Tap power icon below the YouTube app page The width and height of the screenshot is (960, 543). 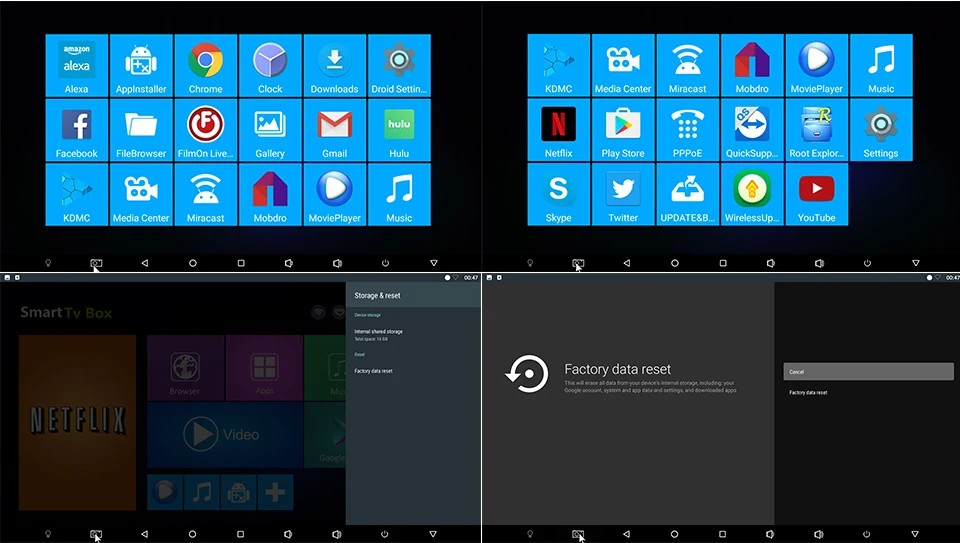coord(867,263)
